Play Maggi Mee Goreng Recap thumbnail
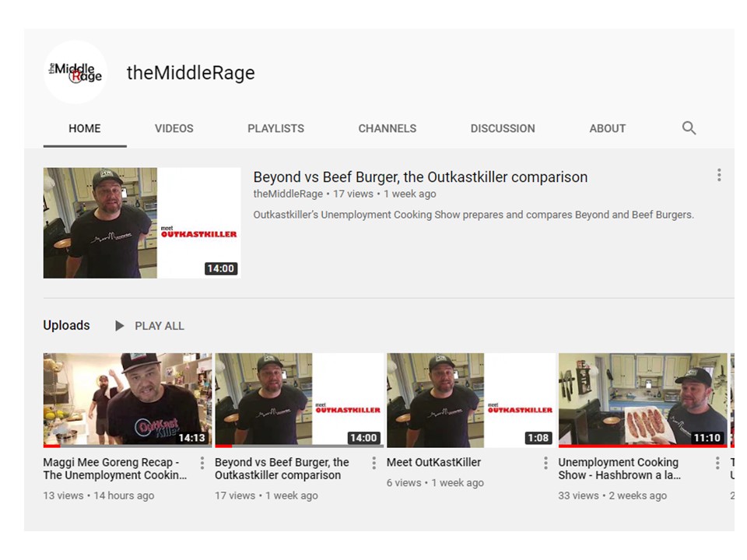747x560 pixels. click(128, 400)
